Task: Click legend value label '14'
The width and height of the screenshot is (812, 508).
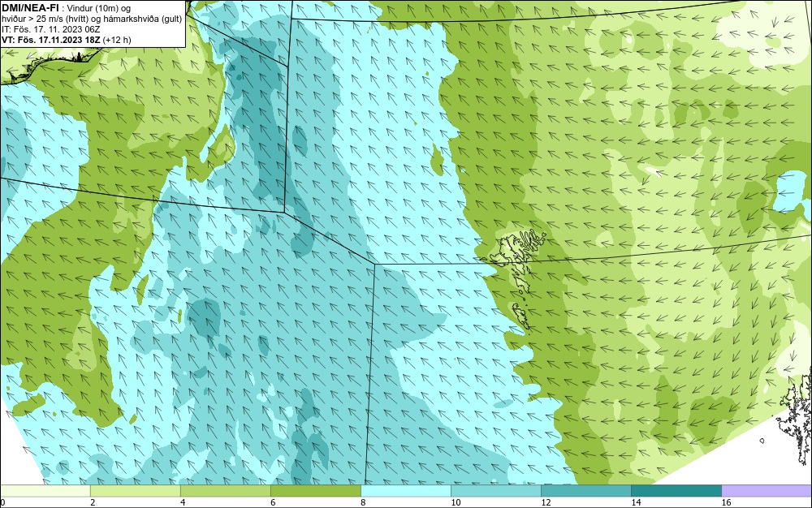Action: click(x=636, y=502)
